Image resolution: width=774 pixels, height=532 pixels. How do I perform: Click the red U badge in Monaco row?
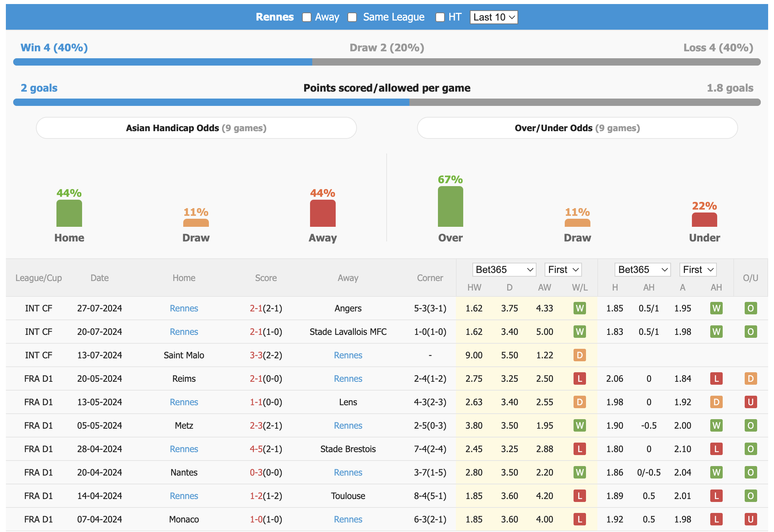click(x=751, y=519)
